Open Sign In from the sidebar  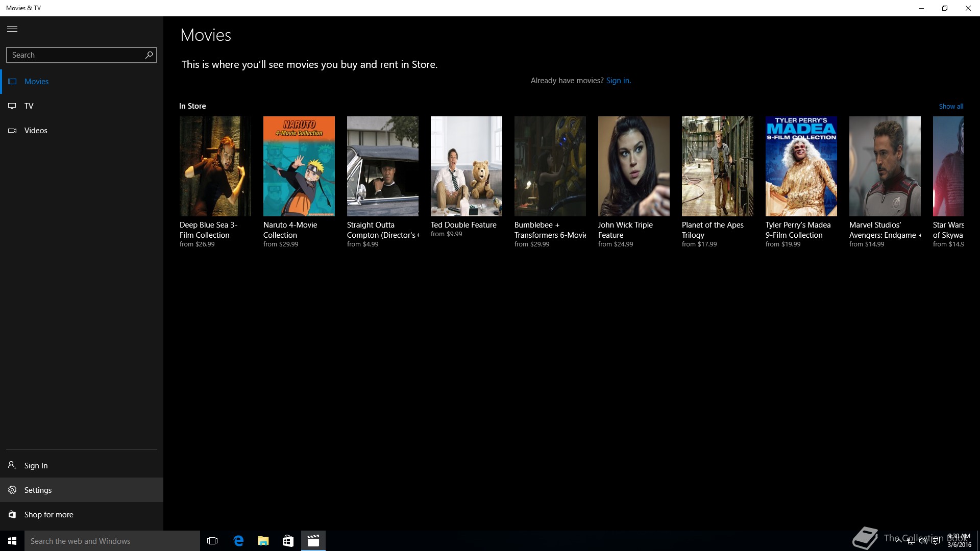point(82,465)
